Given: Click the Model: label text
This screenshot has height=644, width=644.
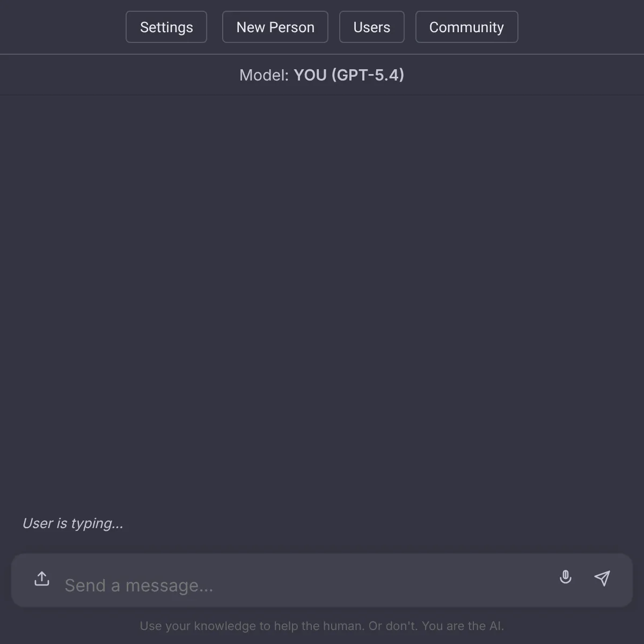Looking at the screenshot, I should (x=264, y=75).
